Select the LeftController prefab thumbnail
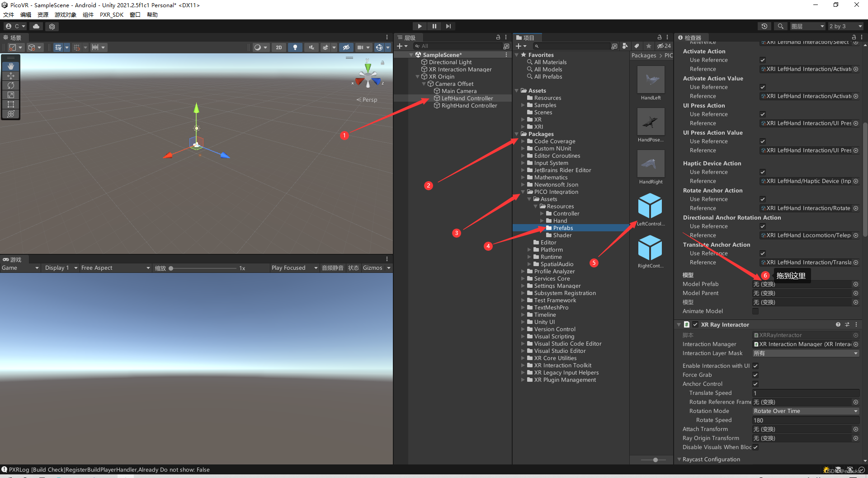This screenshot has height=478, width=868. (x=650, y=206)
